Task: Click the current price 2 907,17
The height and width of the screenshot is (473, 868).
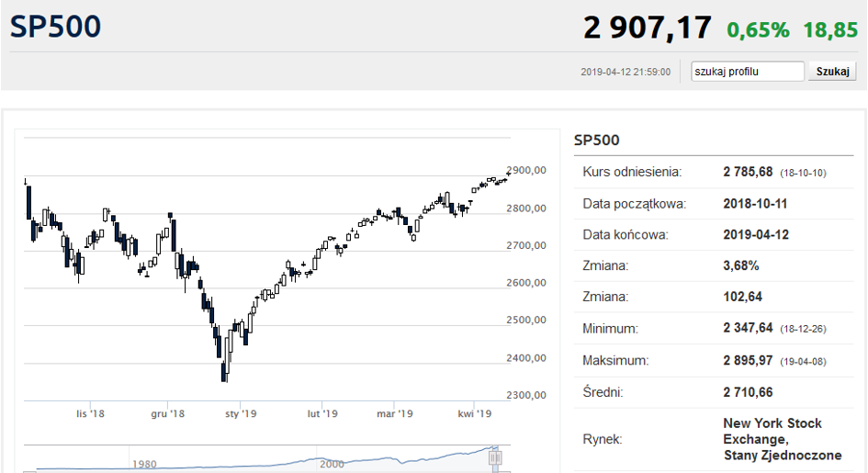Action: 647,28
